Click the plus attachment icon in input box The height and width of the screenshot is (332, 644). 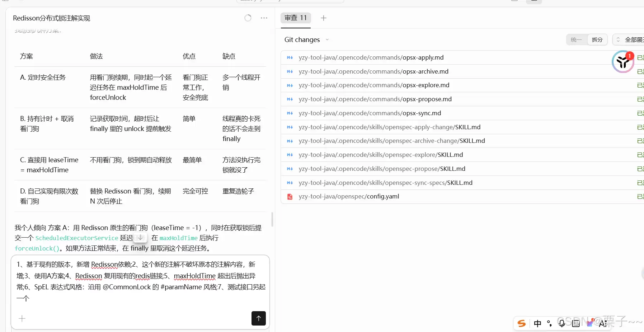point(22,318)
